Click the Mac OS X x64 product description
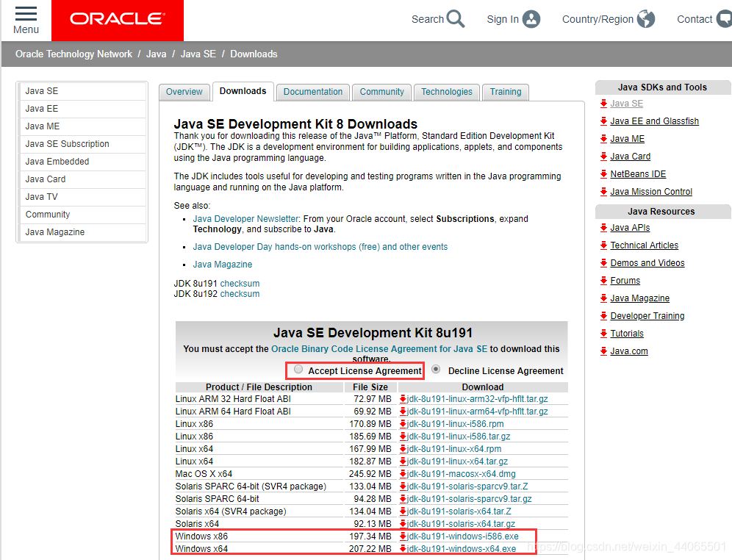 coord(204,474)
